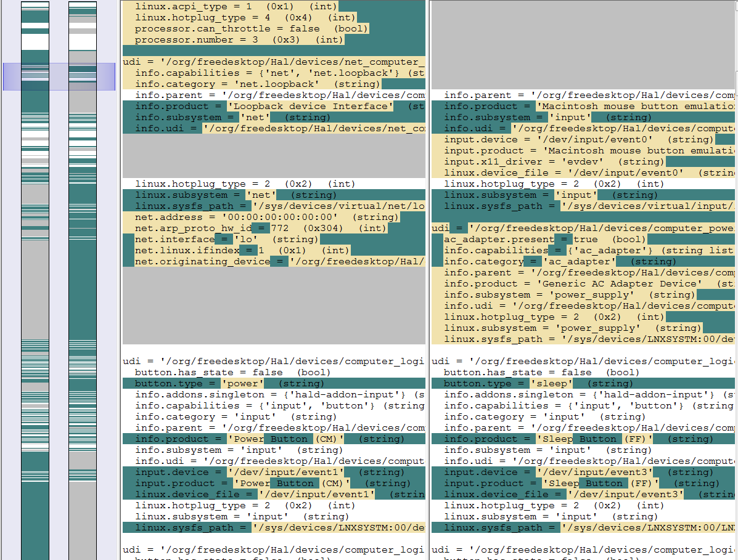Click the highlighted viewport indicator in overview
Screen dimensions: 738x560
click(x=59, y=76)
